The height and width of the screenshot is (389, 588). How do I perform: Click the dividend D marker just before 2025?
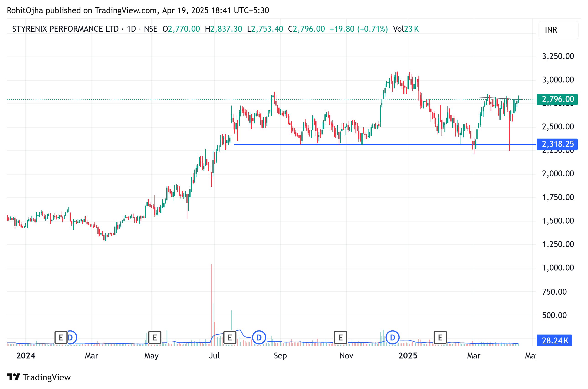coord(392,337)
